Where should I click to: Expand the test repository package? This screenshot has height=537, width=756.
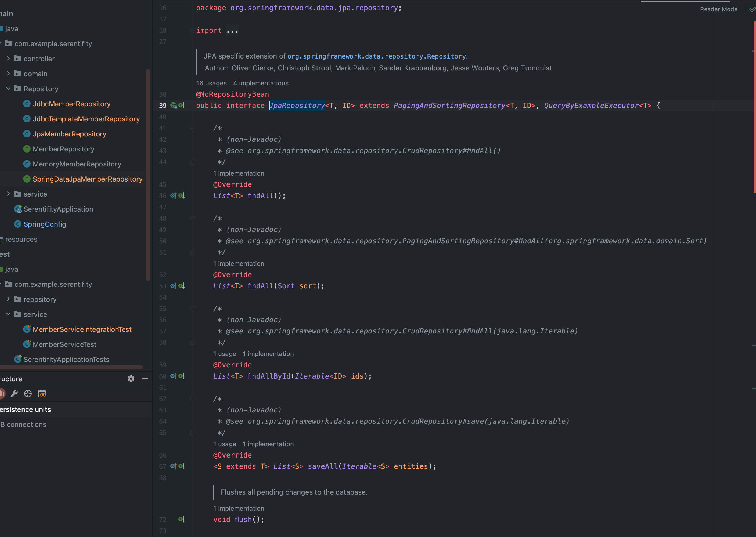click(8, 299)
